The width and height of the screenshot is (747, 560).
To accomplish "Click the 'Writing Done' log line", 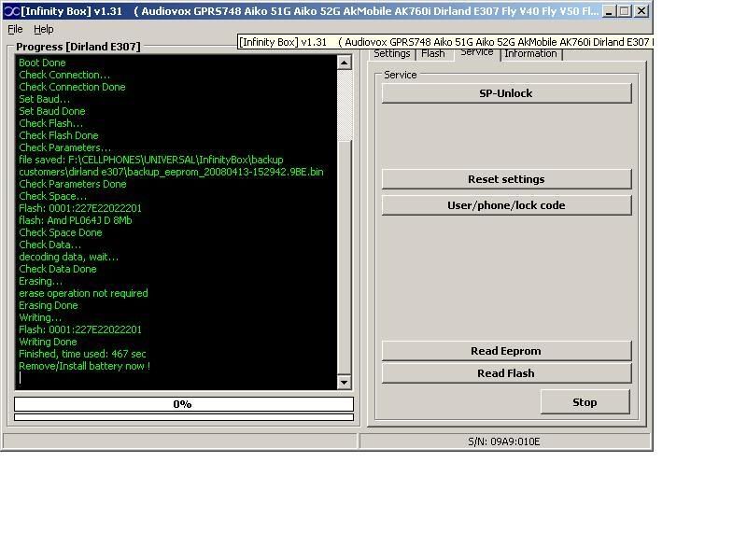I will coord(48,342).
